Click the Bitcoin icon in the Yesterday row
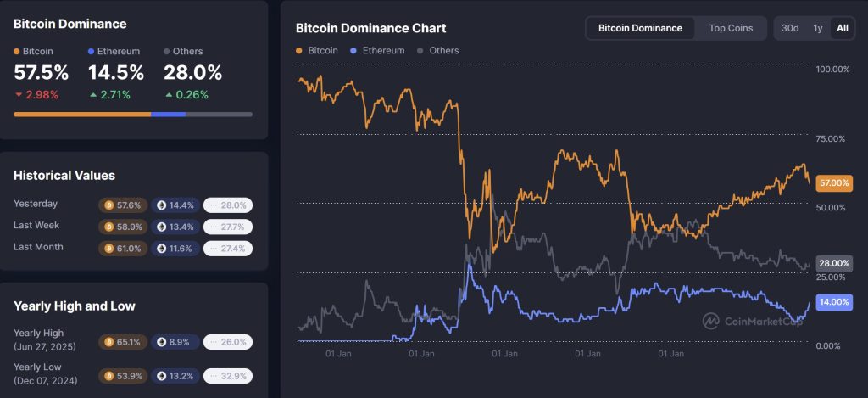Image resolution: width=868 pixels, height=398 pixels. (x=108, y=205)
